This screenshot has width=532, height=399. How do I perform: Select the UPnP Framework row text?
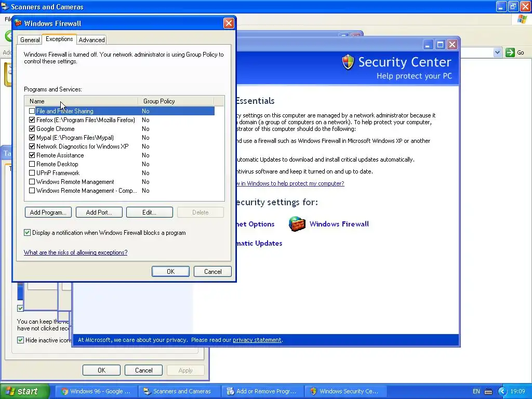(58, 172)
